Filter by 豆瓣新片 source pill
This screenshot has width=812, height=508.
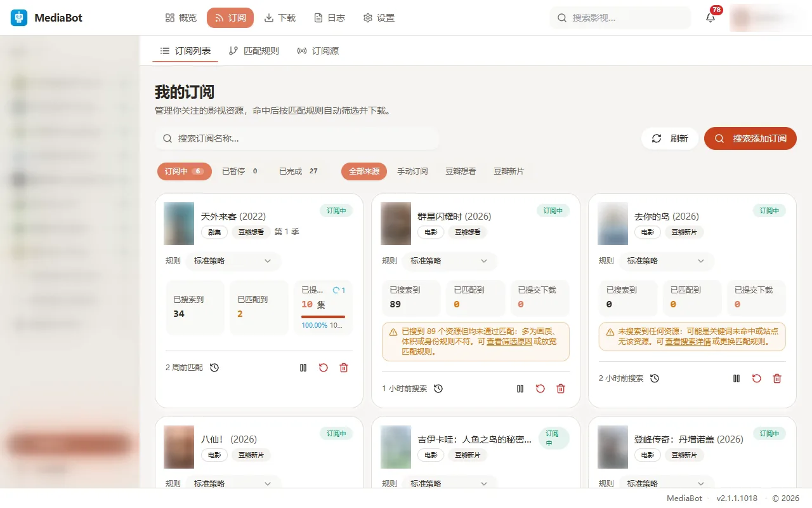point(509,171)
